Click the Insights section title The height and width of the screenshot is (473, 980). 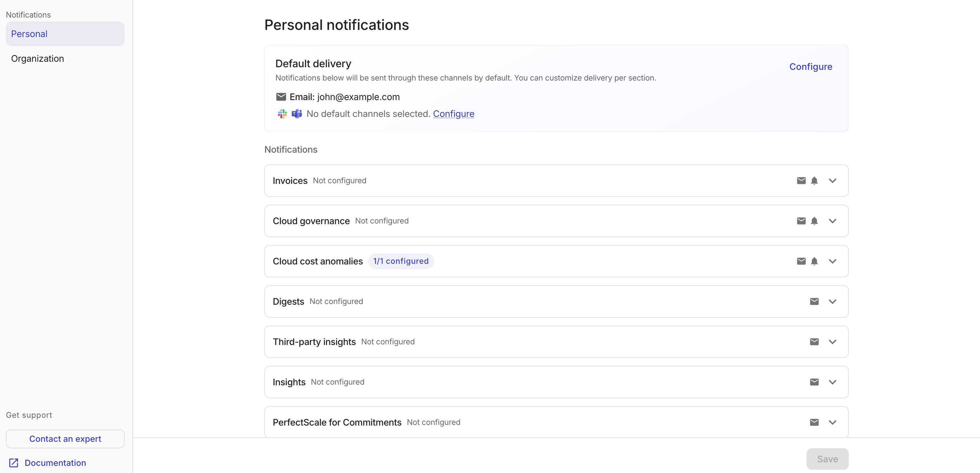[289, 382]
